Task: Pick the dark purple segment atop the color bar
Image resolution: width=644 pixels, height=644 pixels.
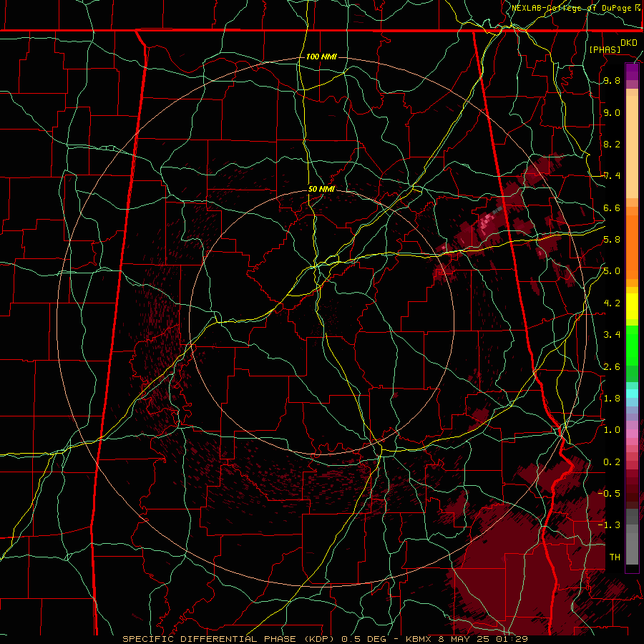Action: [632, 72]
